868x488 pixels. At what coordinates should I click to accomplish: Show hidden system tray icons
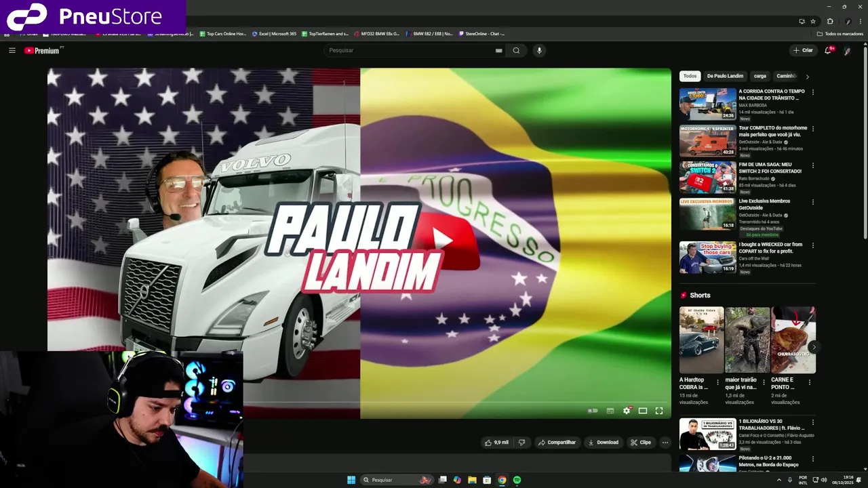778,480
